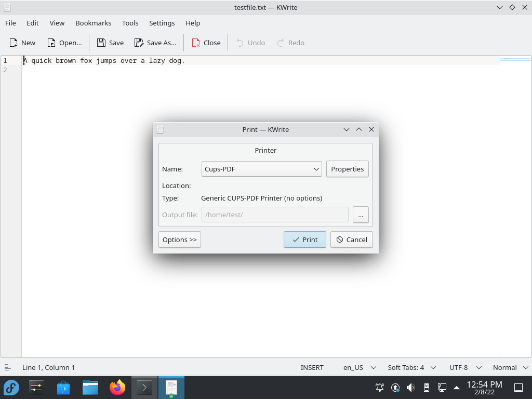
Task: Open the Soft Tabs: 4 indentation dropdown
Action: pos(412,367)
